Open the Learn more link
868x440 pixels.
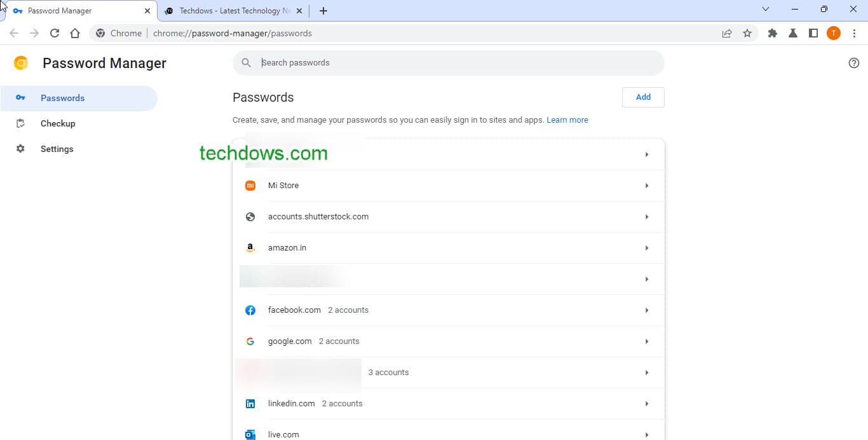567,120
